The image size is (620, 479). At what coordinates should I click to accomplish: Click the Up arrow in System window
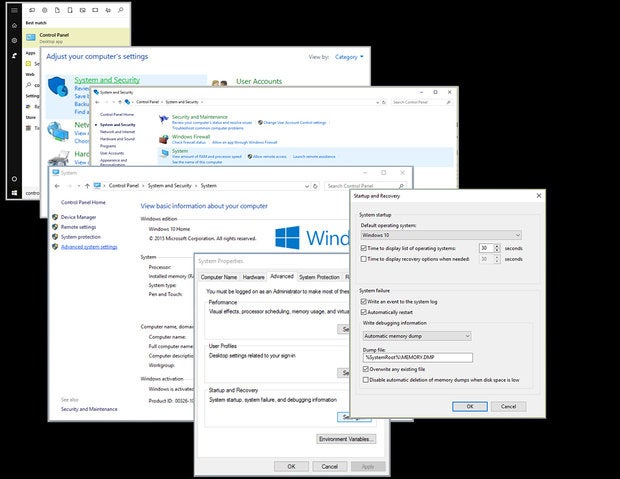(87, 186)
